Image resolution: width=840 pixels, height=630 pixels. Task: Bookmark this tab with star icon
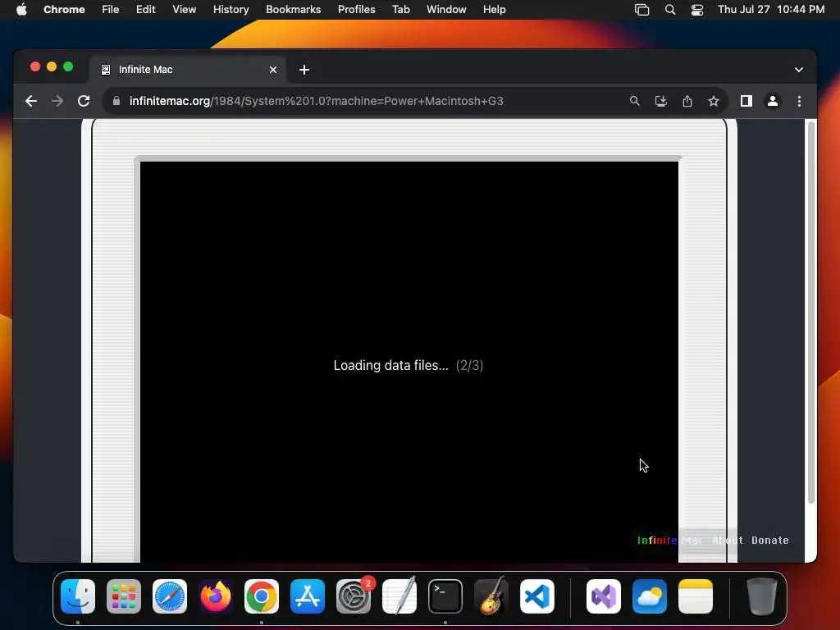pos(714,101)
